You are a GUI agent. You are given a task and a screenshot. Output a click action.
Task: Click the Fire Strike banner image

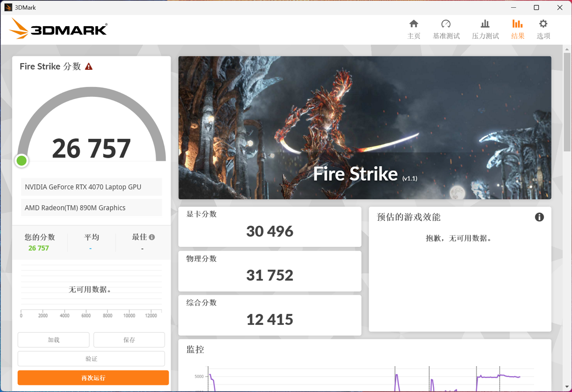point(364,128)
